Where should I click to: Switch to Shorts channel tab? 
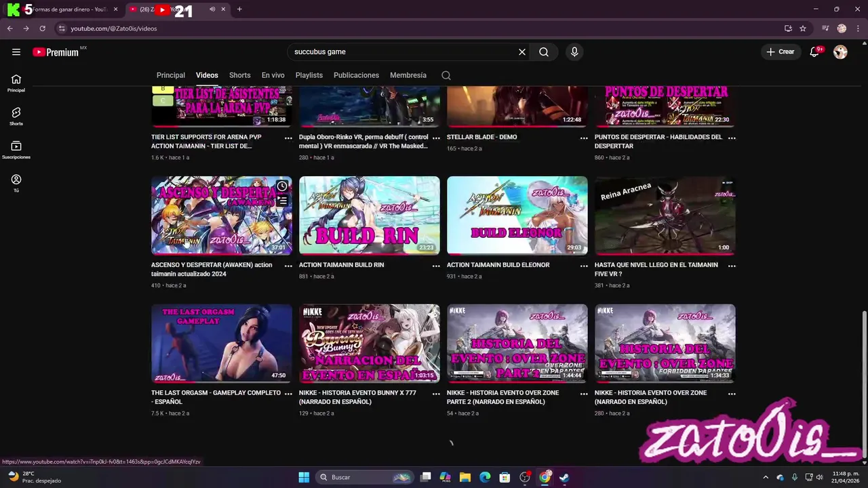[240, 75]
